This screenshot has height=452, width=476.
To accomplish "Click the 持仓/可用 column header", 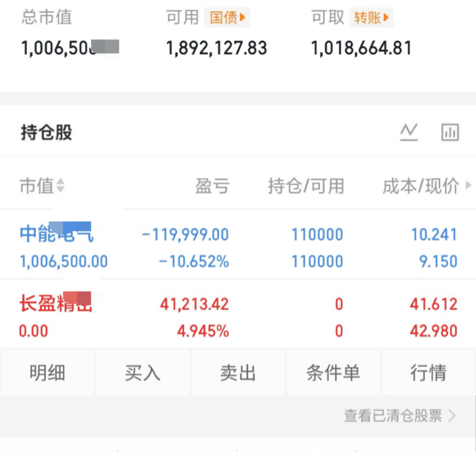I will (306, 186).
